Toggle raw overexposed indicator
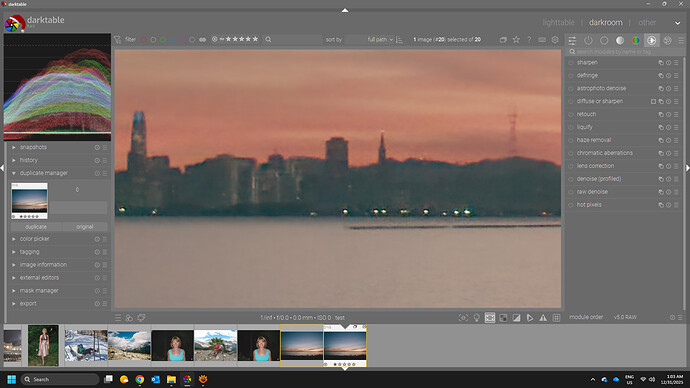690x388 pixels. click(x=503, y=318)
